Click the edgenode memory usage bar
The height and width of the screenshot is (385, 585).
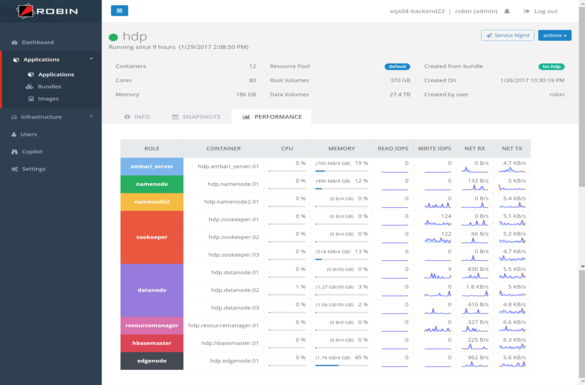coord(341,365)
